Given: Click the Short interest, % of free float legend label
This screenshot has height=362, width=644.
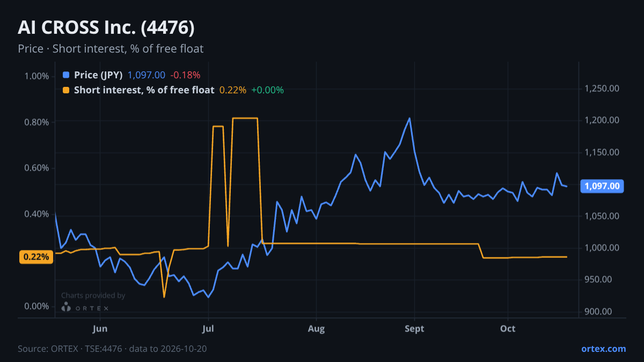Looking at the screenshot, I should pos(144,90).
